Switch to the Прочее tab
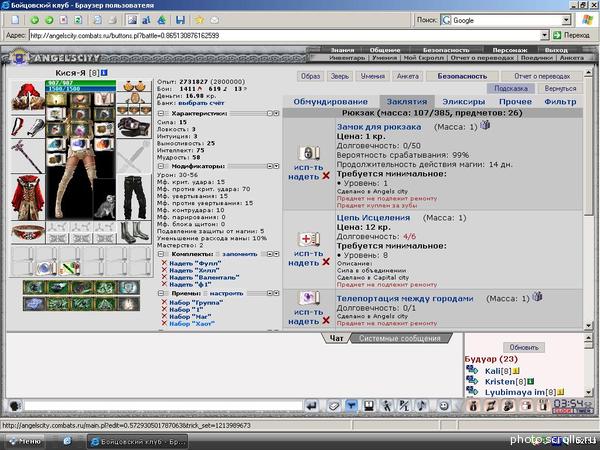 (515, 102)
